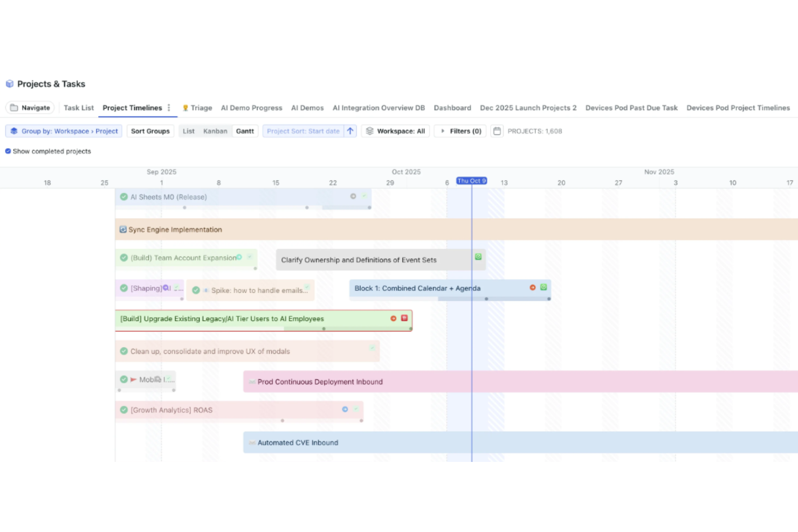Click the green status icon on Clarify Ownership bar
Image resolution: width=798 pixels, height=532 pixels.
coord(478,257)
